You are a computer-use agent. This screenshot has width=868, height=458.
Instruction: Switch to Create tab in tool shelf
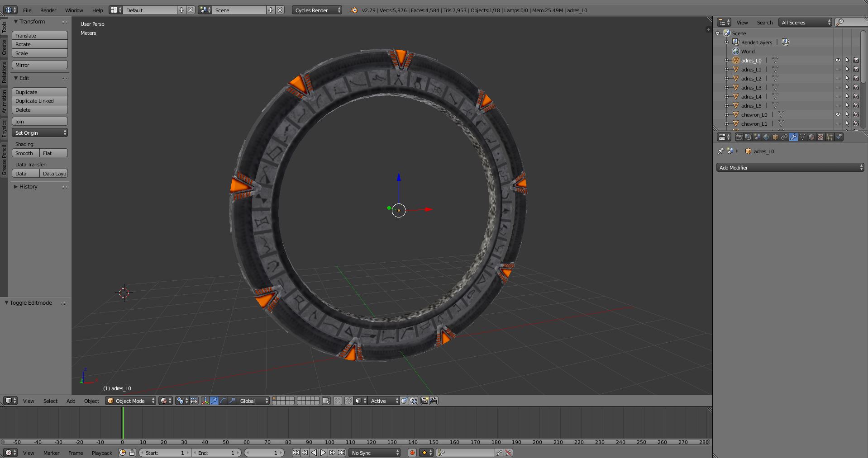pyautogui.click(x=4, y=47)
